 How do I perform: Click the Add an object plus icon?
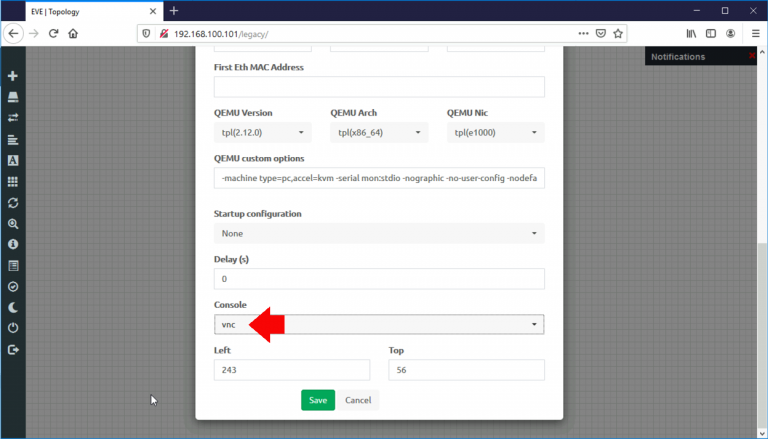pos(13,76)
